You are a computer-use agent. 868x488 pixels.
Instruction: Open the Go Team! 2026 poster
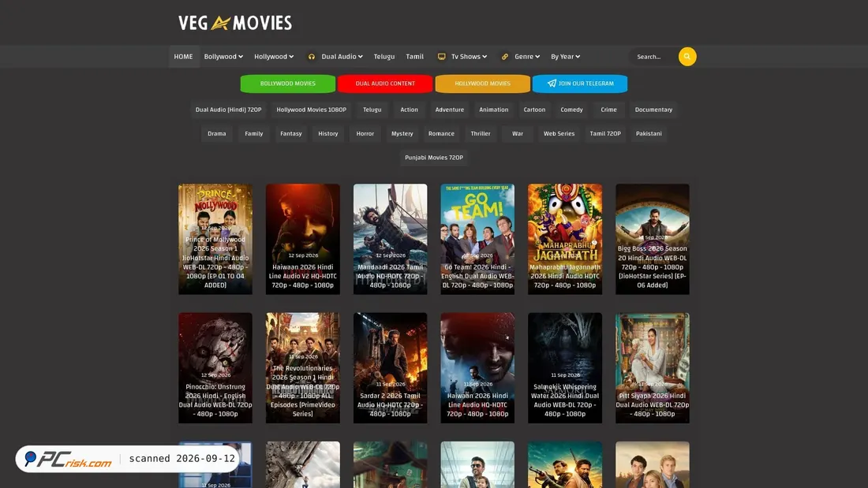[477, 239]
